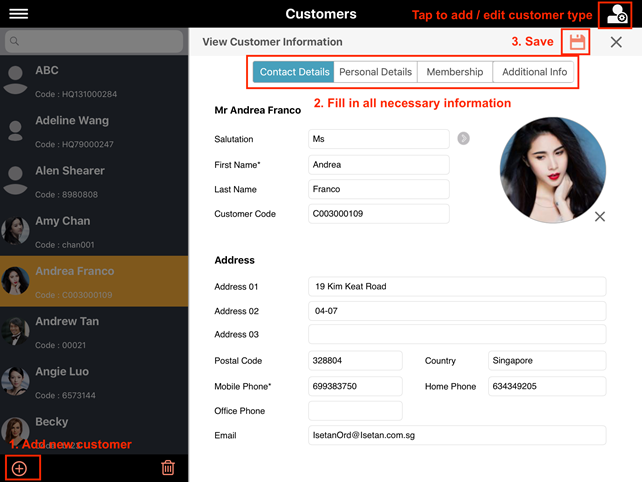Open the Membership tab
The height and width of the screenshot is (482, 642).
click(x=455, y=72)
